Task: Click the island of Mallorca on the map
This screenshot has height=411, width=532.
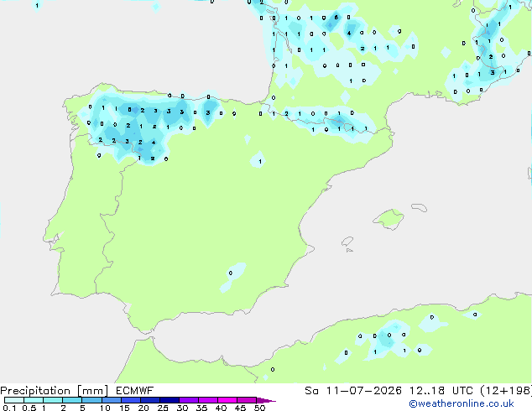Action: [389, 219]
